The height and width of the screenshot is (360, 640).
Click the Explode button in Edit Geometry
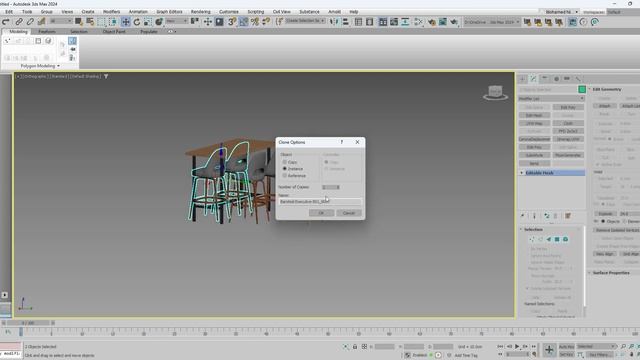pos(605,214)
